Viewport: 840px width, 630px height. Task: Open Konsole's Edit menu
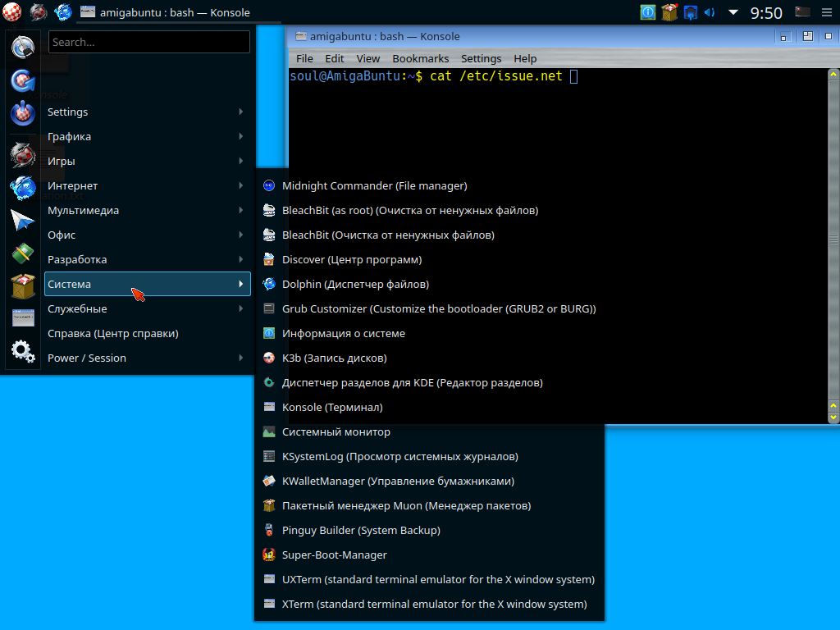335,59
